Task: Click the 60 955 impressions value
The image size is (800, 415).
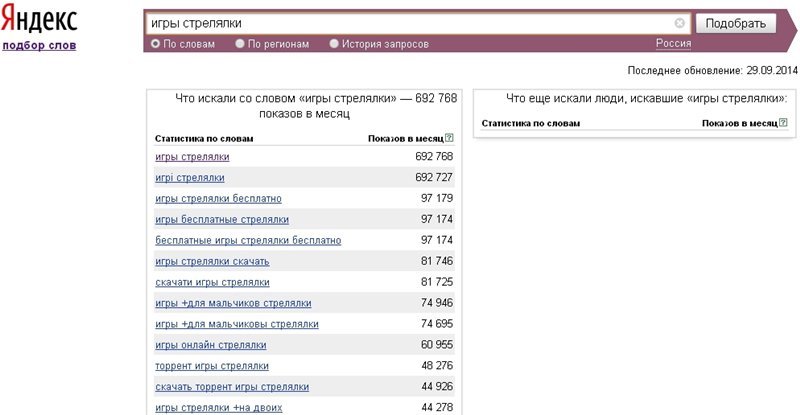Action: point(437,345)
